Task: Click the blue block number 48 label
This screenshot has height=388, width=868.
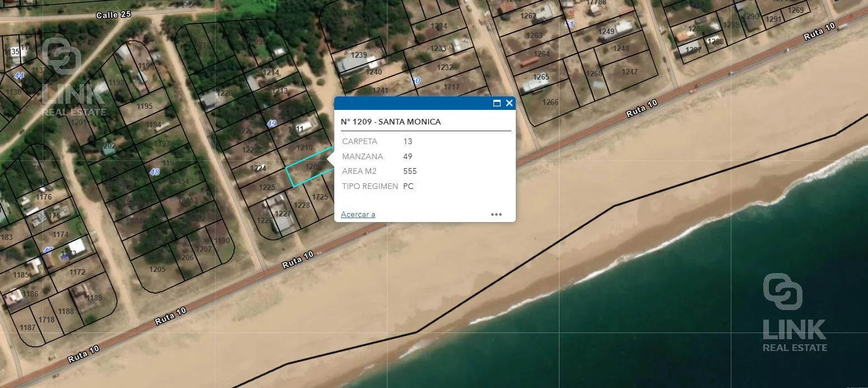Action: pyautogui.click(x=155, y=172)
